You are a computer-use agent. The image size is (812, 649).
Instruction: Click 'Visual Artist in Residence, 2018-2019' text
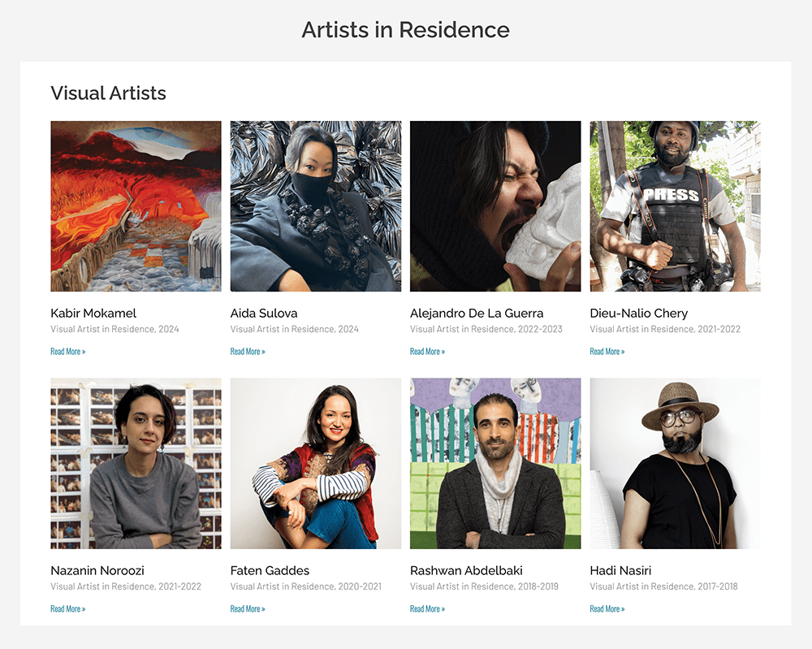484,586
